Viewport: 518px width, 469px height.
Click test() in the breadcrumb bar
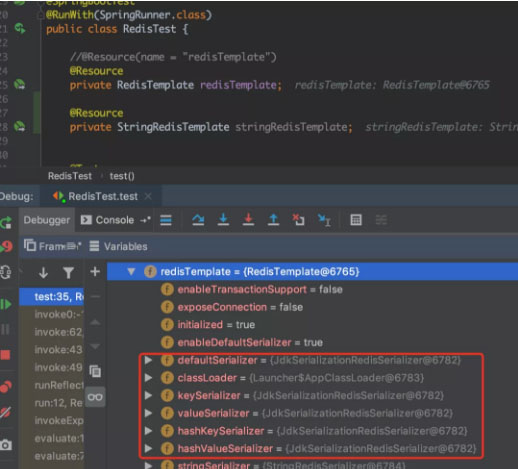point(122,176)
